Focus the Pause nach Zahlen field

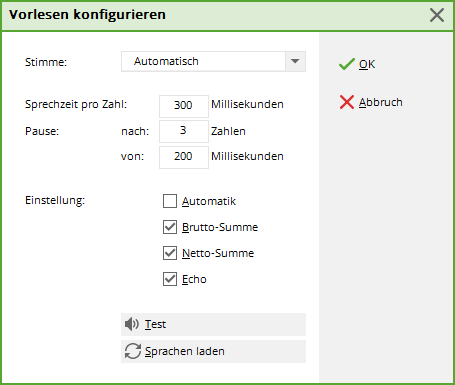pos(184,131)
